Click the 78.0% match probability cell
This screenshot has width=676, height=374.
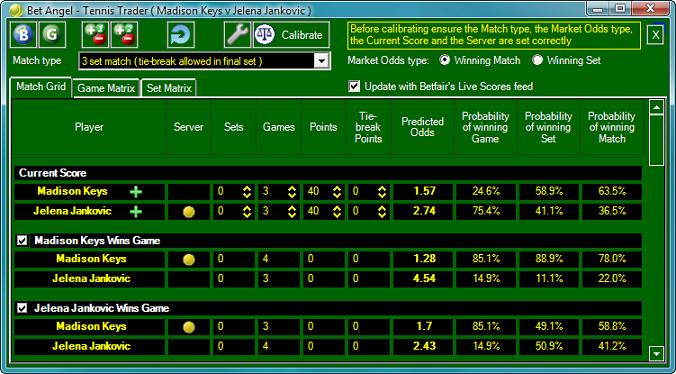point(612,259)
